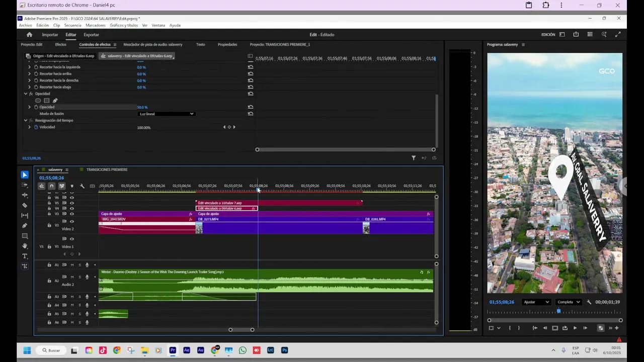Viewport: 644px width, 362px height.
Task: Expand Recortar hacia arriba property
Action: click(x=29, y=73)
